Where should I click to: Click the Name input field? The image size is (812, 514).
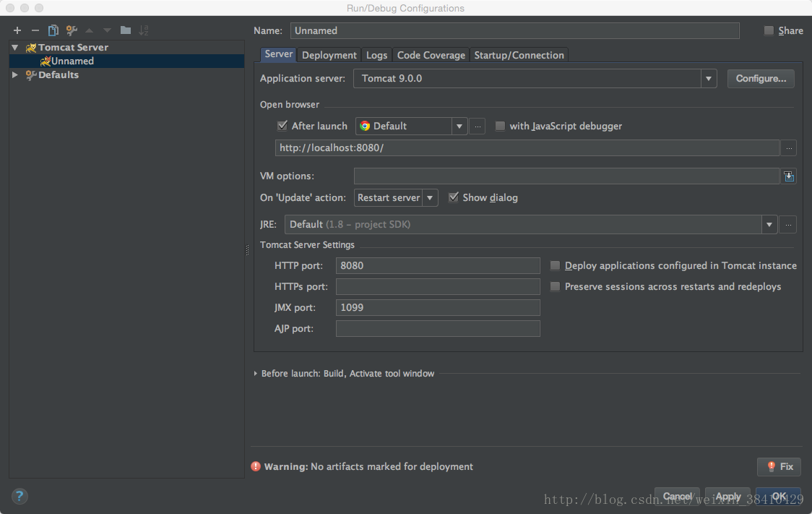click(515, 30)
